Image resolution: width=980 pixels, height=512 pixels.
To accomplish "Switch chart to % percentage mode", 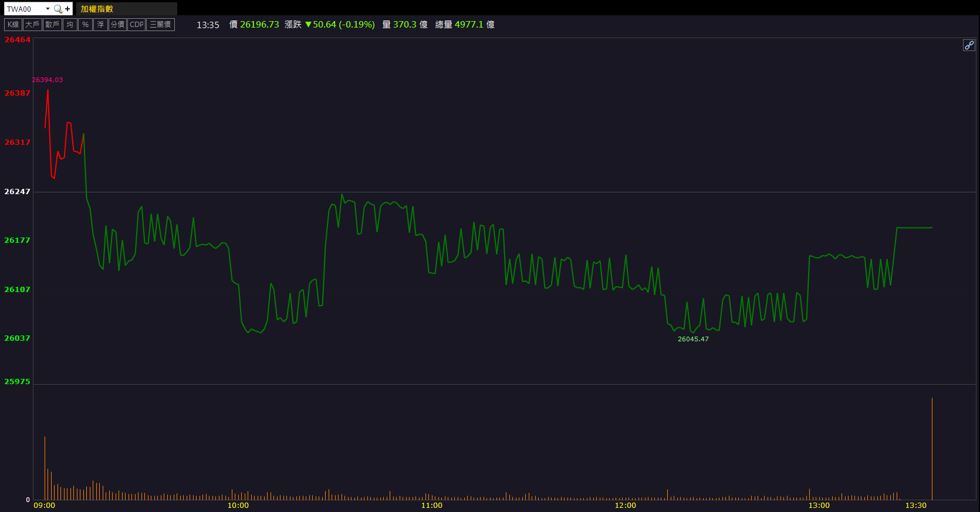I will pyautogui.click(x=85, y=25).
